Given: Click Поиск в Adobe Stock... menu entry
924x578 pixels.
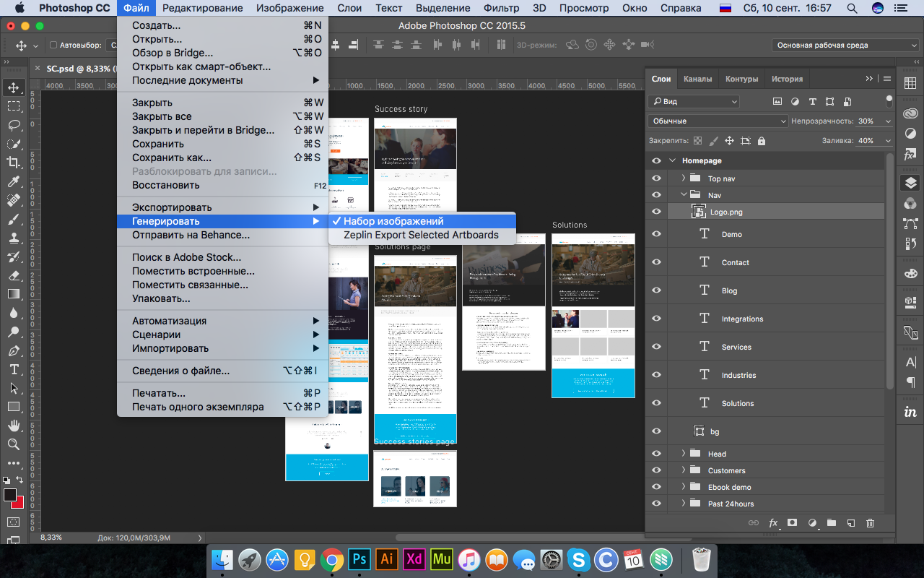Looking at the screenshot, I should tap(223, 257).
